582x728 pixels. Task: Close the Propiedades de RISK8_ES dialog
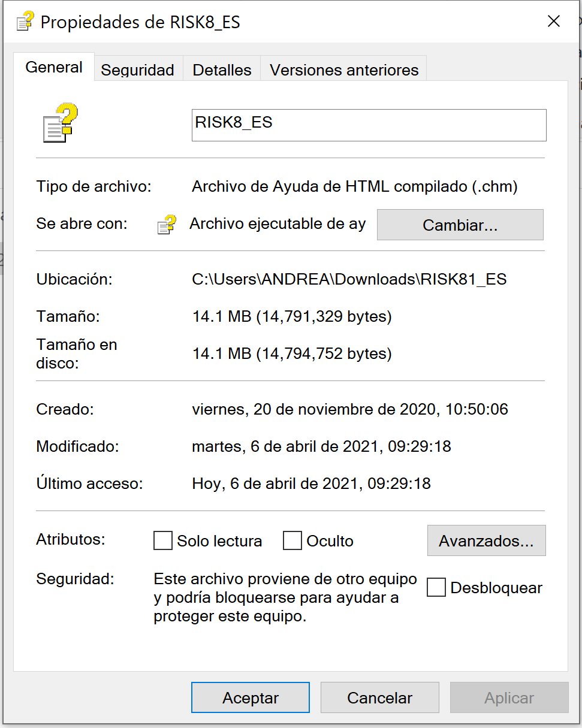pos(554,22)
